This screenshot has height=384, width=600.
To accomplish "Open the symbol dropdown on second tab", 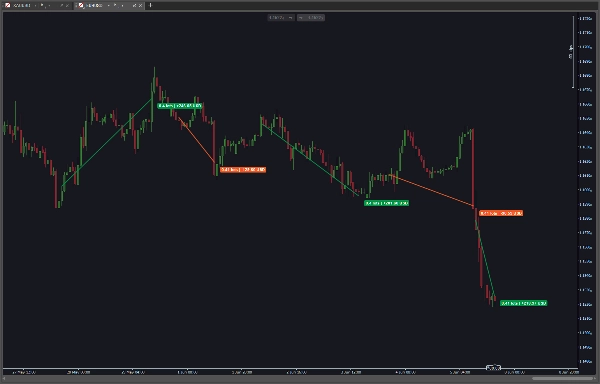I will point(109,5).
